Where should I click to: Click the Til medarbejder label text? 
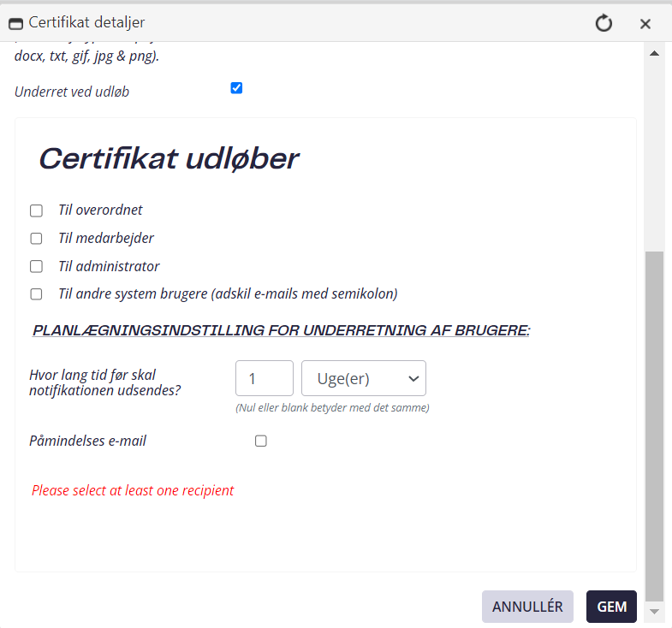[106, 238]
